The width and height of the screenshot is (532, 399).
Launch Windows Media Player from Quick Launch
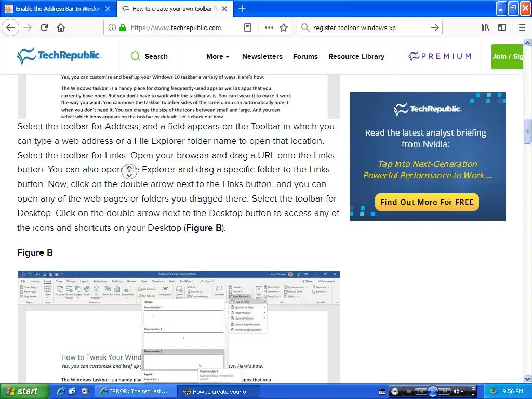(85, 392)
